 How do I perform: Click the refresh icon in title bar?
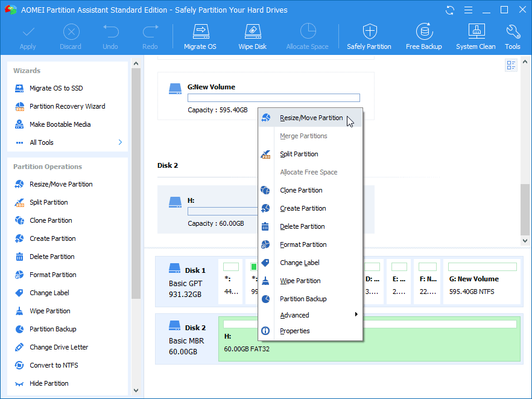coord(450,10)
